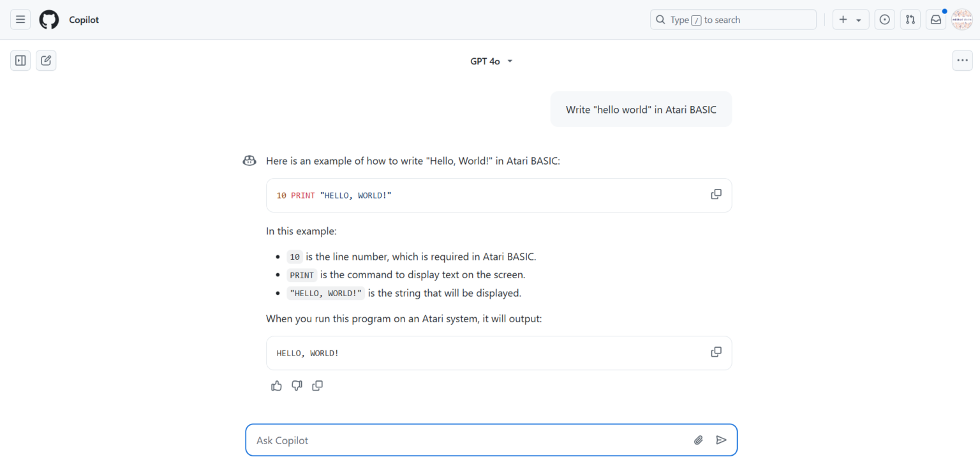Open the conversation options menu
The image size is (980, 464).
tap(961, 60)
